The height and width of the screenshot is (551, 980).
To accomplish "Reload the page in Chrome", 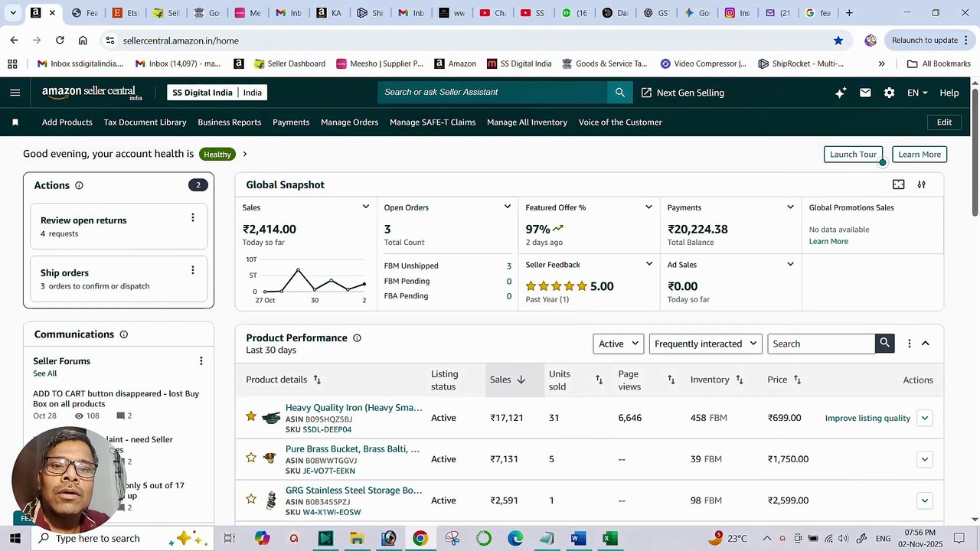I will tap(60, 41).
